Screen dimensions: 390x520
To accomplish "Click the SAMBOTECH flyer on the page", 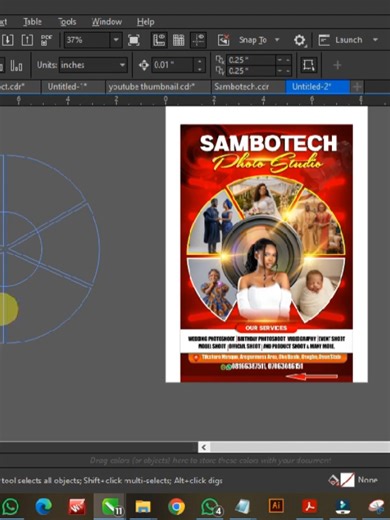I will tap(266, 253).
